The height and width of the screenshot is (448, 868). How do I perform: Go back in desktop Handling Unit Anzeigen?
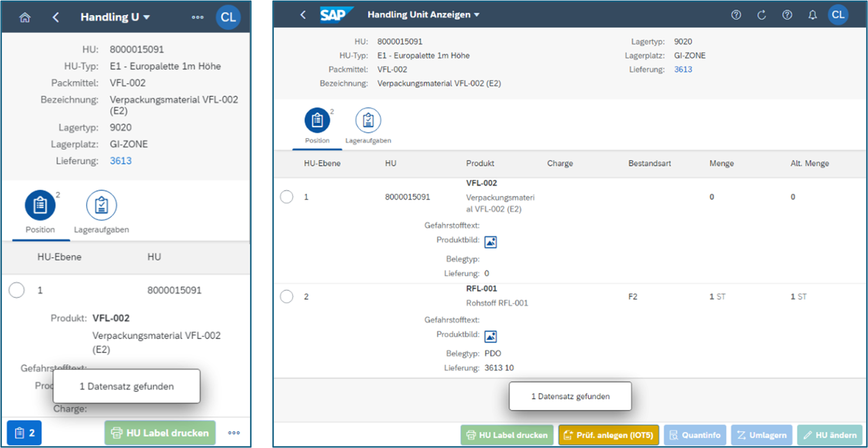(303, 15)
